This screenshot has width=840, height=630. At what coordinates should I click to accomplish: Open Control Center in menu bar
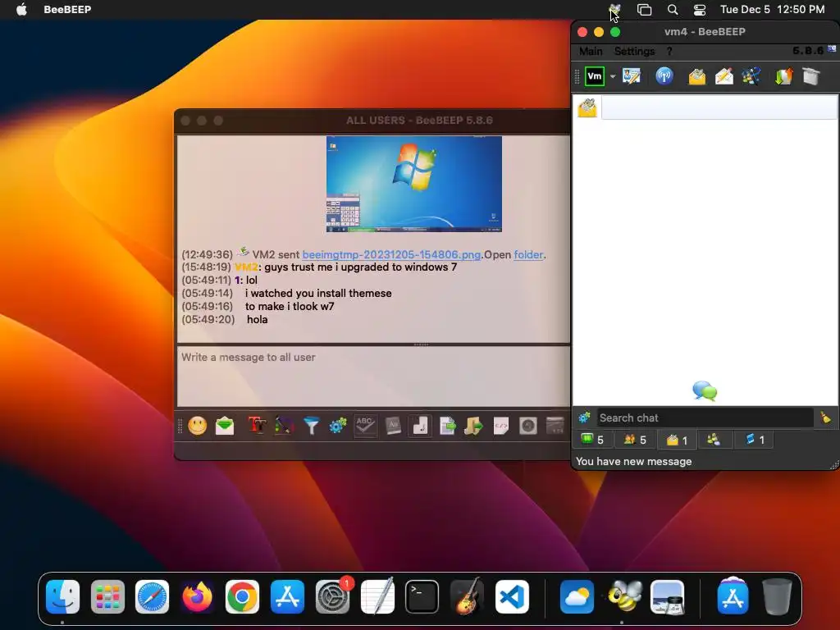(x=700, y=9)
